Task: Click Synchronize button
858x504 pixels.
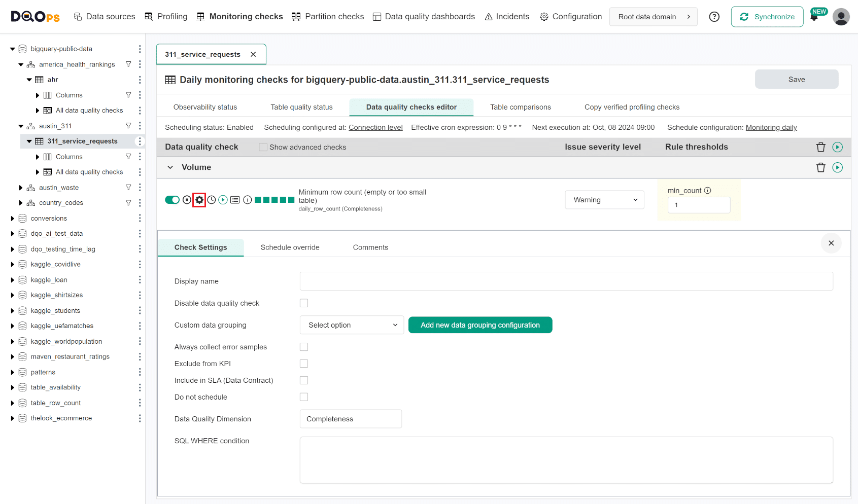Action: point(767,17)
